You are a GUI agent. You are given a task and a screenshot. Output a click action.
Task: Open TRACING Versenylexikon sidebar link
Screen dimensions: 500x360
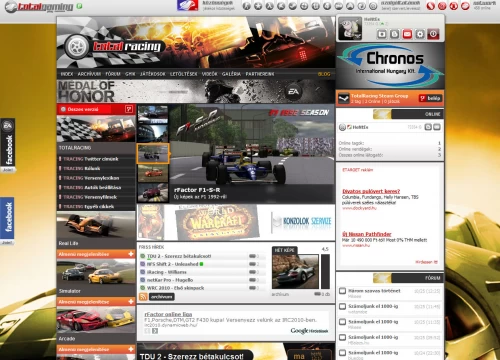91,178
